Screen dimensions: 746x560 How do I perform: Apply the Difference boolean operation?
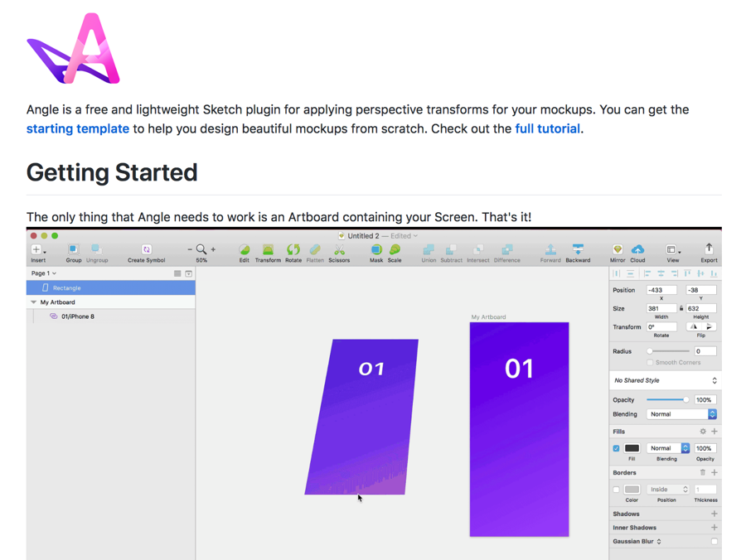pyautogui.click(x=507, y=249)
